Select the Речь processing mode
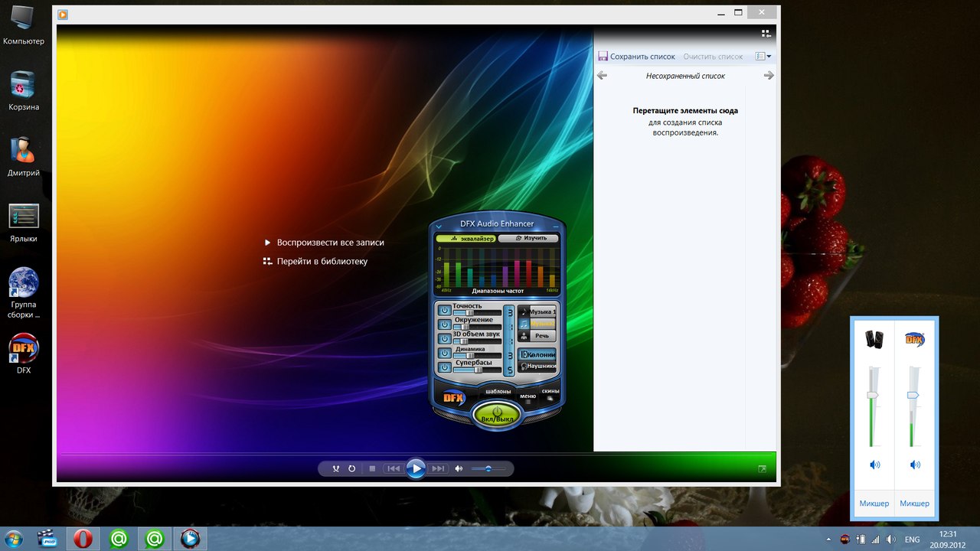The image size is (980, 551). click(537, 336)
